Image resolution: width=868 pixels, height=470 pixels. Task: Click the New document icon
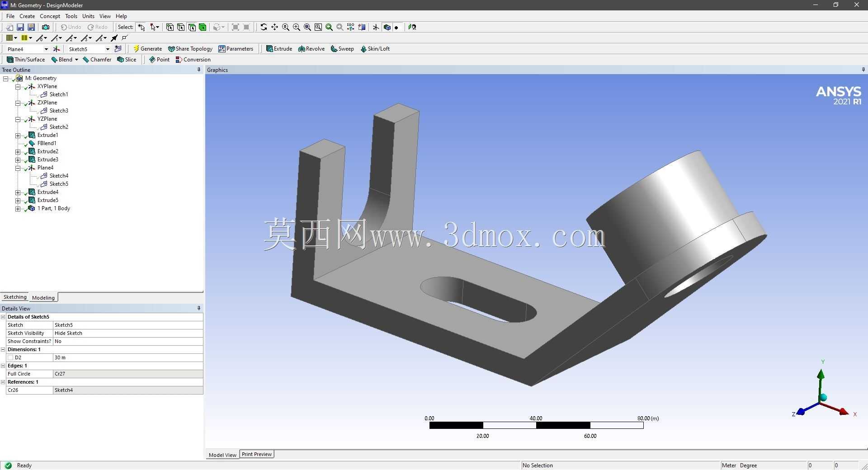tap(9, 27)
